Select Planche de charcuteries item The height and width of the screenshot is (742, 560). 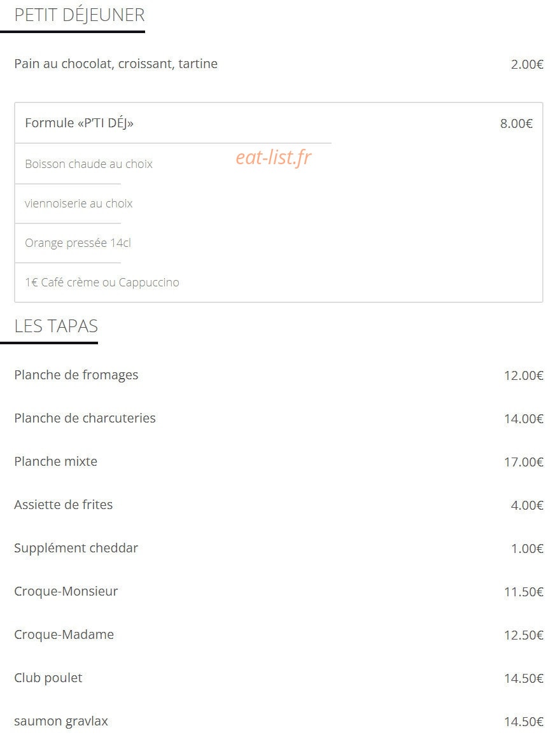pos(85,418)
